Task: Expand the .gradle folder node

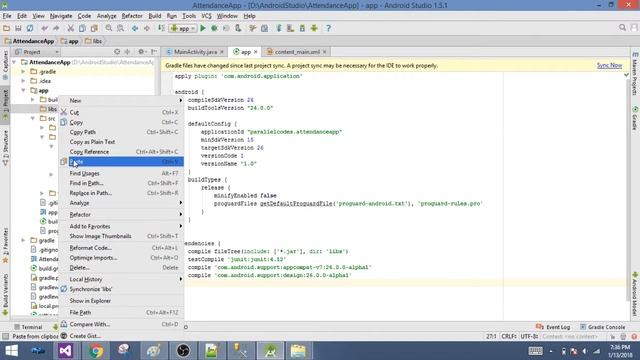Action: click(24, 71)
